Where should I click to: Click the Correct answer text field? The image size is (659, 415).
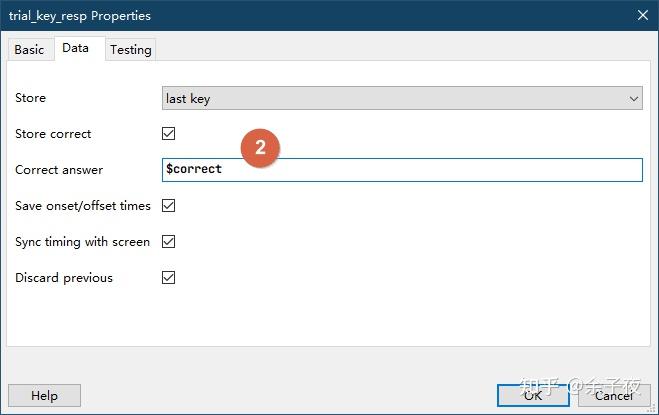(x=402, y=170)
